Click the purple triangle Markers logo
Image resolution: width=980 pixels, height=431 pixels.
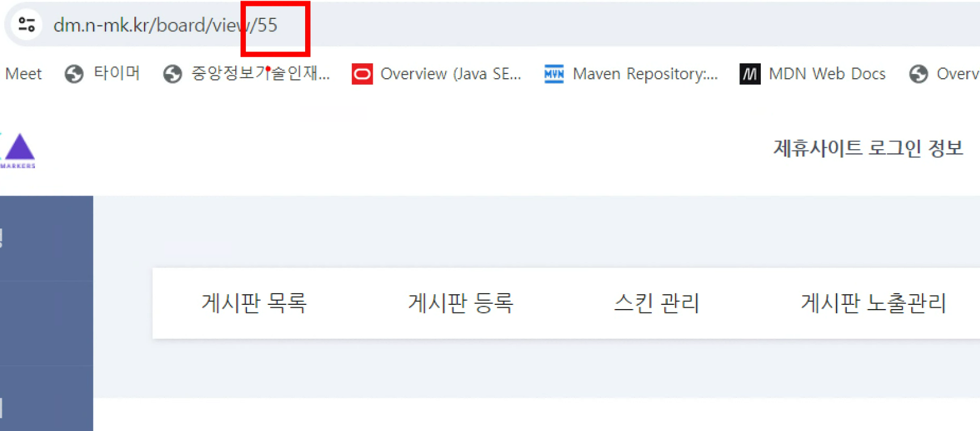point(18,150)
